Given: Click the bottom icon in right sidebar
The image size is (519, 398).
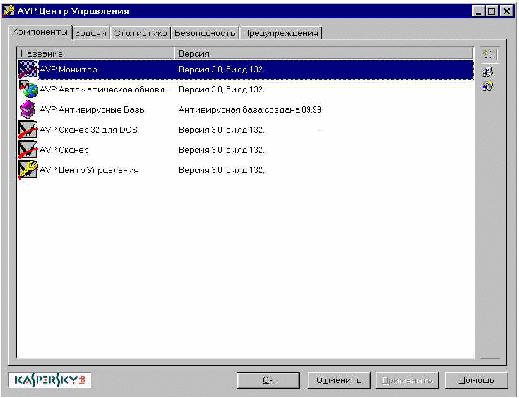Looking at the screenshot, I should (488, 86).
